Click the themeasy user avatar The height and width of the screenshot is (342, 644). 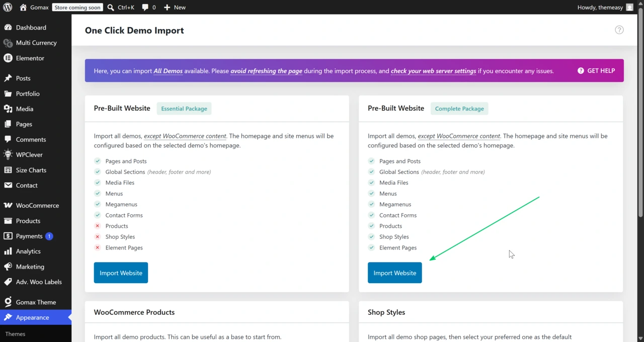click(629, 8)
